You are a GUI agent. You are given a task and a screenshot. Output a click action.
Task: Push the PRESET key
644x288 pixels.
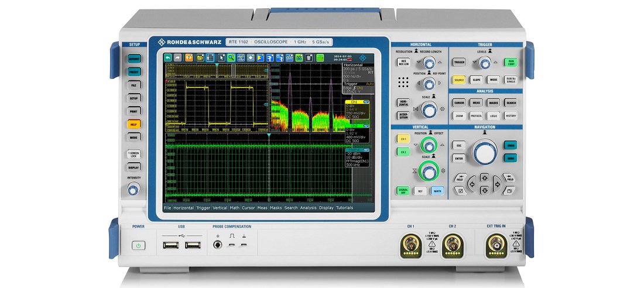click(134, 72)
